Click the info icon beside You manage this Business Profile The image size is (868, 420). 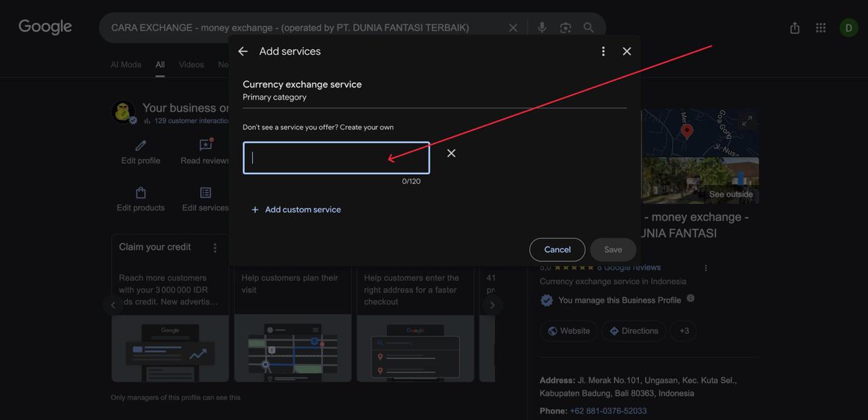(690, 298)
